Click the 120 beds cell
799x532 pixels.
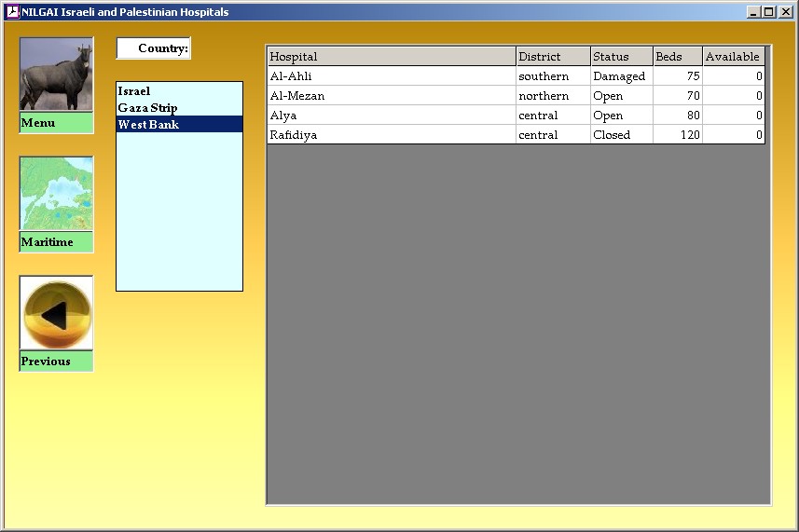click(677, 135)
